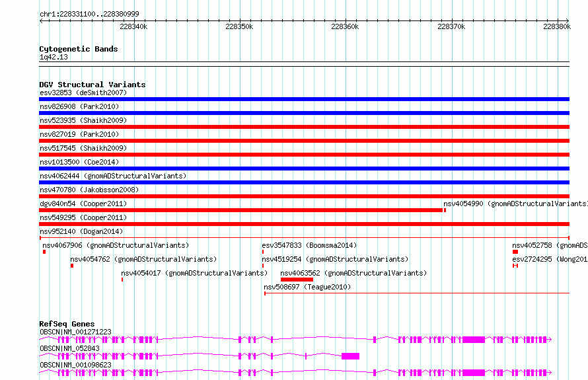Click the 228350k ruler position

(x=239, y=26)
